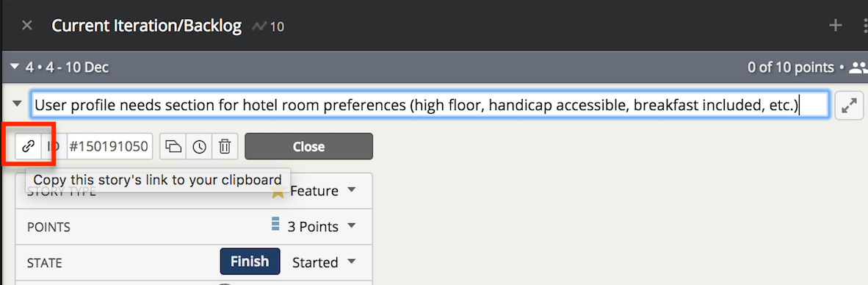Open the Started state dropdown
This screenshot has height=285, width=868.
click(x=323, y=261)
